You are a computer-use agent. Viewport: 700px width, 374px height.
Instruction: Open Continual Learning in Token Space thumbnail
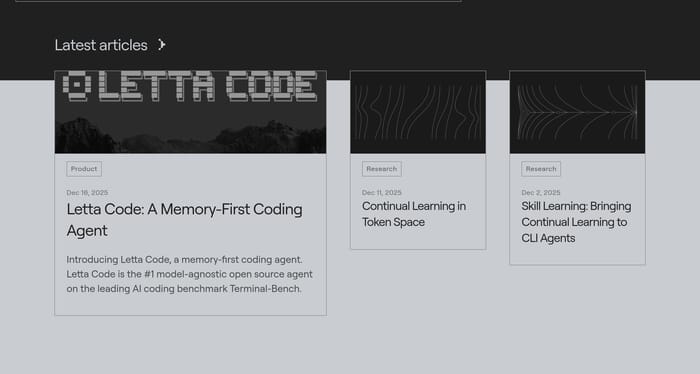[418, 112]
